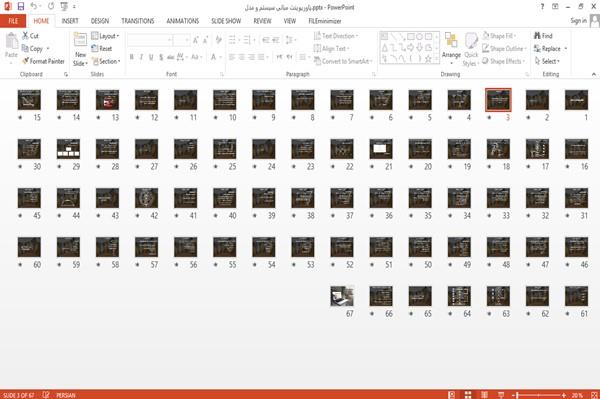The image size is (600, 399).
Task: Click the Paste clipboard icon
Action: [x=11, y=41]
